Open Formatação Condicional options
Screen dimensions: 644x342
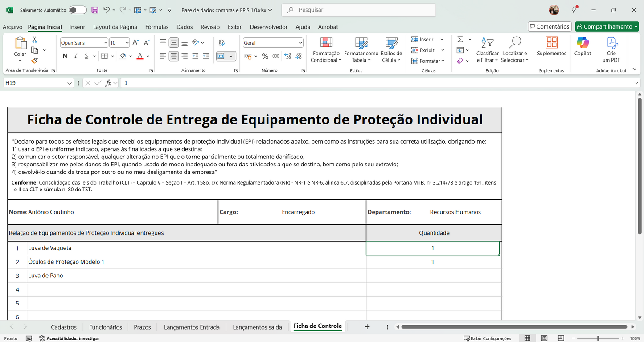[x=326, y=50]
